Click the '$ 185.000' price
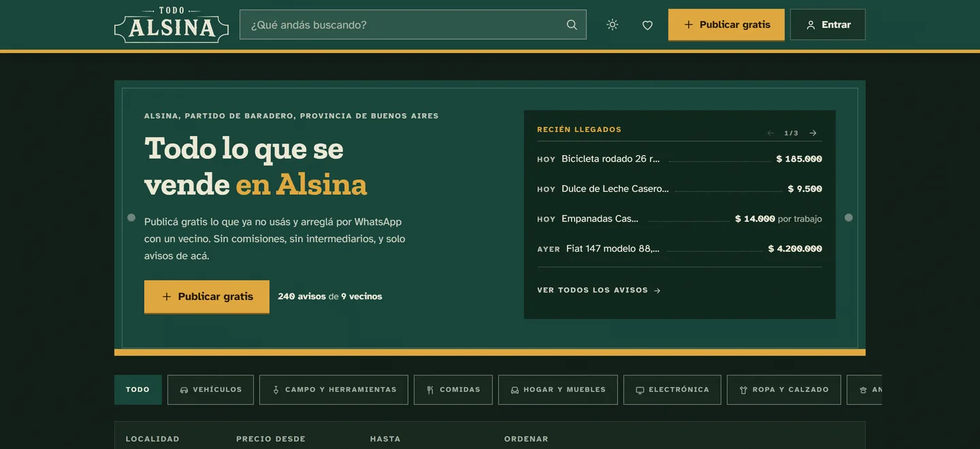 (799, 159)
